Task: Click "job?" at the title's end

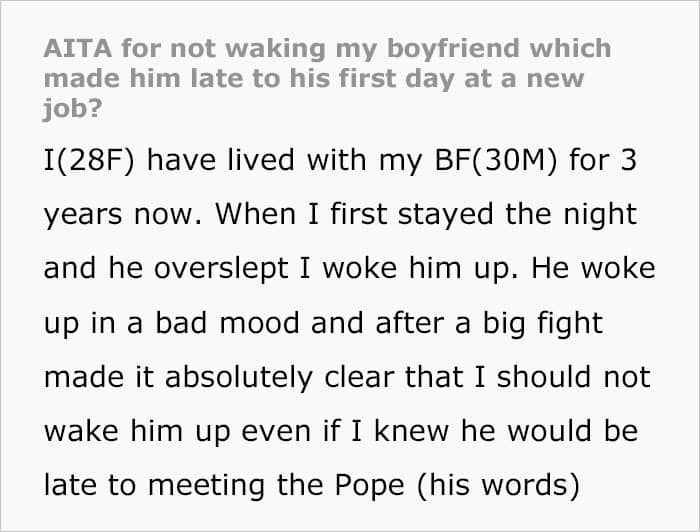Action: click(69, 107)
